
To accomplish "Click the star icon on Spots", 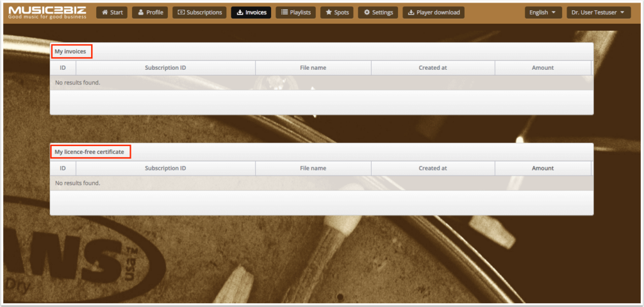I will pos(328,13).
